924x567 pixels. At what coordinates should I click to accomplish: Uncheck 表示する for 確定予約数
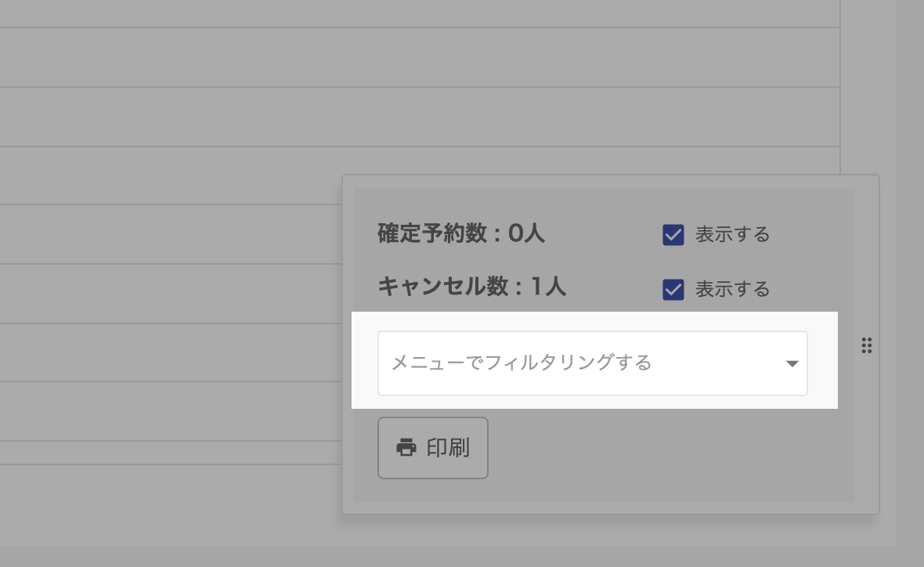tap(673, 235)
